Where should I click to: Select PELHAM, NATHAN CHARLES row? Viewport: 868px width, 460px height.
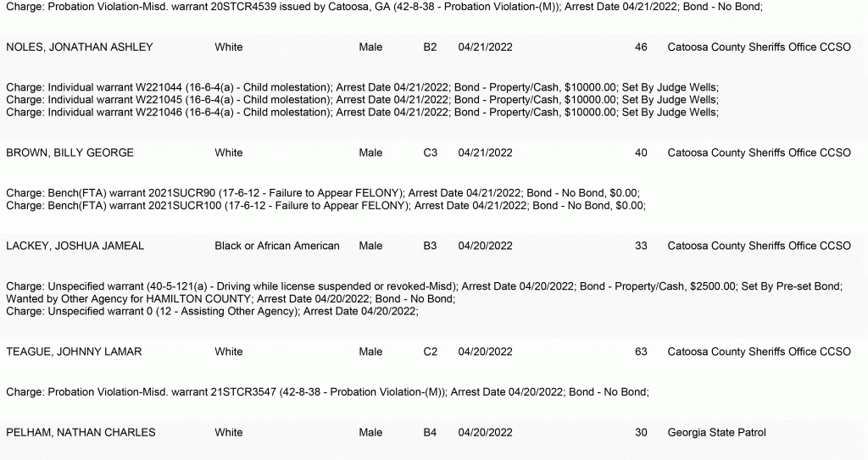[434, 432]
